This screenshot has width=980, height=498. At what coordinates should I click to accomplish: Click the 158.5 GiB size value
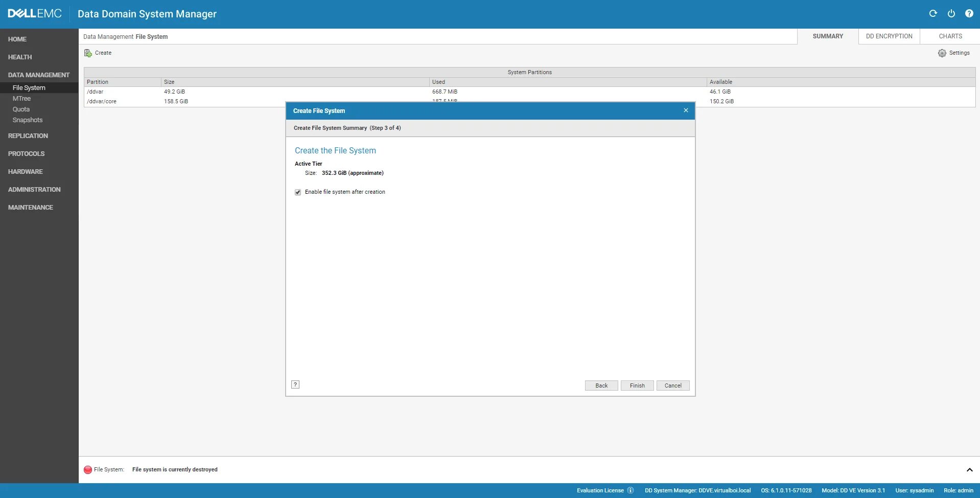pyautogui.click(x=176, y=101)
